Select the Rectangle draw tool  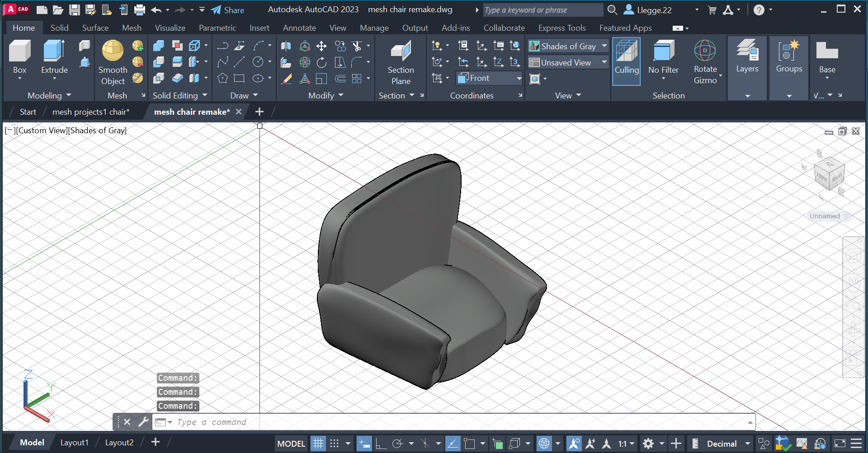pyautogui.click(x=240, y=78)
